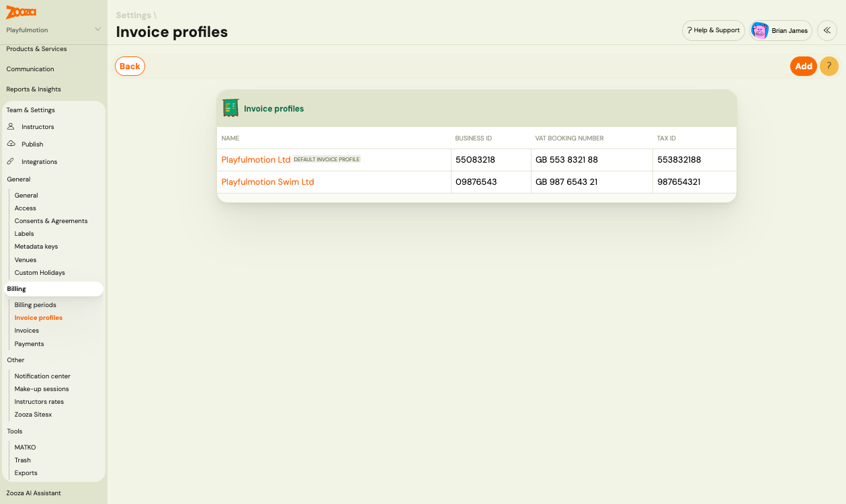Image resolution: width=846 pixels, height=504 pixels.
Task: Open the Playfulmotion Ltd profile
Action: click(x=256, y=160)
